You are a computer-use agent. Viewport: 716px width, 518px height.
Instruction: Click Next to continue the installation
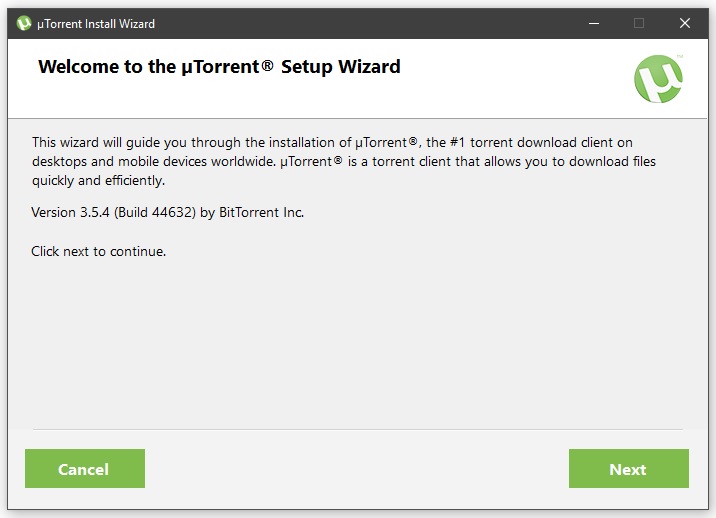point(628,469)
